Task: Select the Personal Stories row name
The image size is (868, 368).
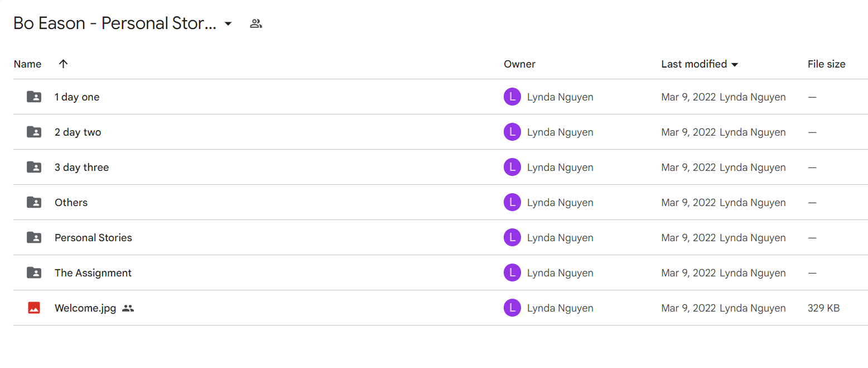Action: click(93, 237)
